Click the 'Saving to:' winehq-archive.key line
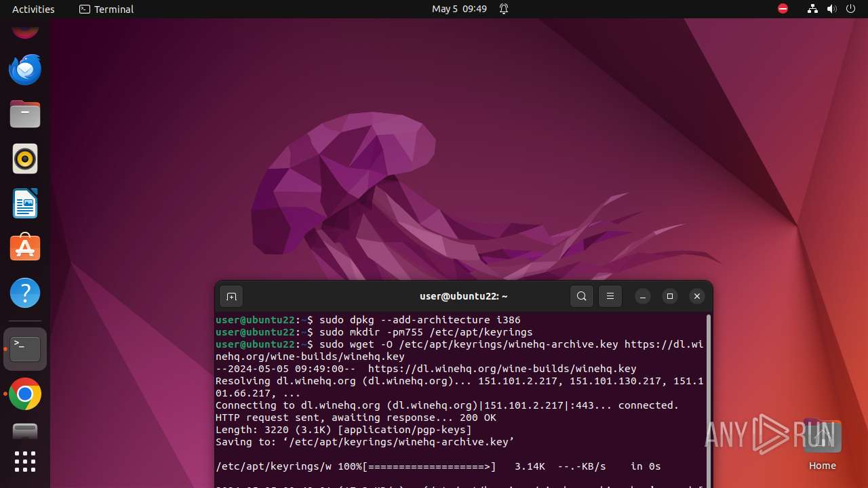The width and height of the screenshot is (868, 488). (365, 442)
